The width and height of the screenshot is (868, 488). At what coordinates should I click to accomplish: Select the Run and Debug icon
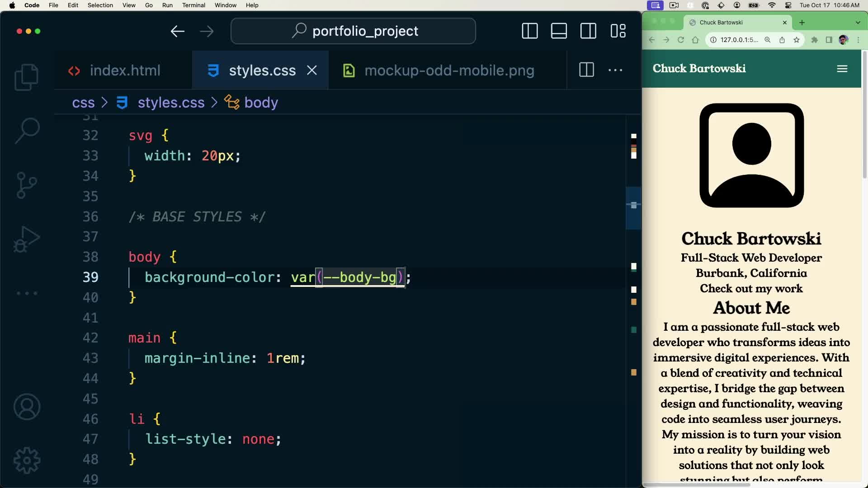[26, 239]
